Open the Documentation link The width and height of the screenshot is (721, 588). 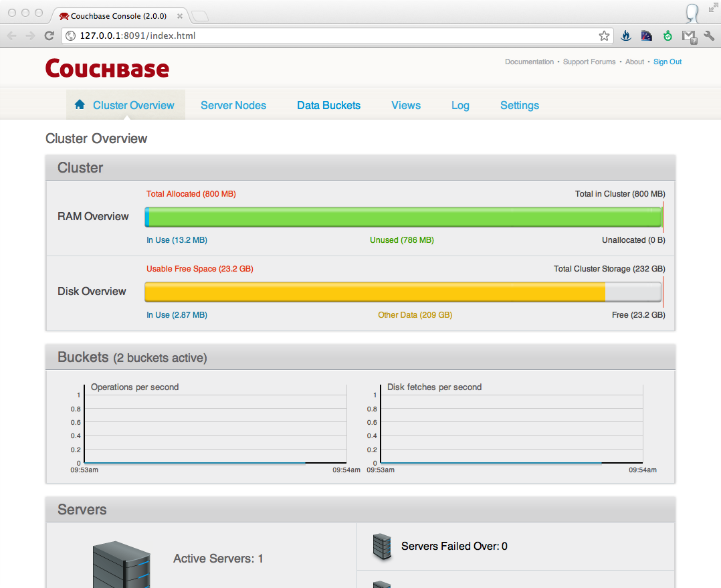[x=529, y=62]
